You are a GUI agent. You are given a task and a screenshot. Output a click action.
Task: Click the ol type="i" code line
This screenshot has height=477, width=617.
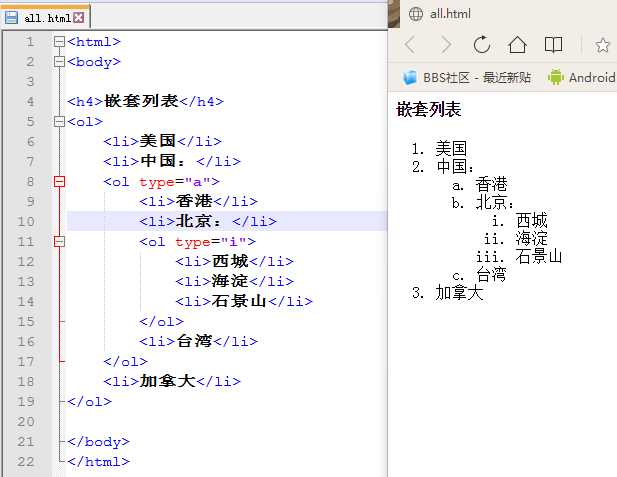198,241
